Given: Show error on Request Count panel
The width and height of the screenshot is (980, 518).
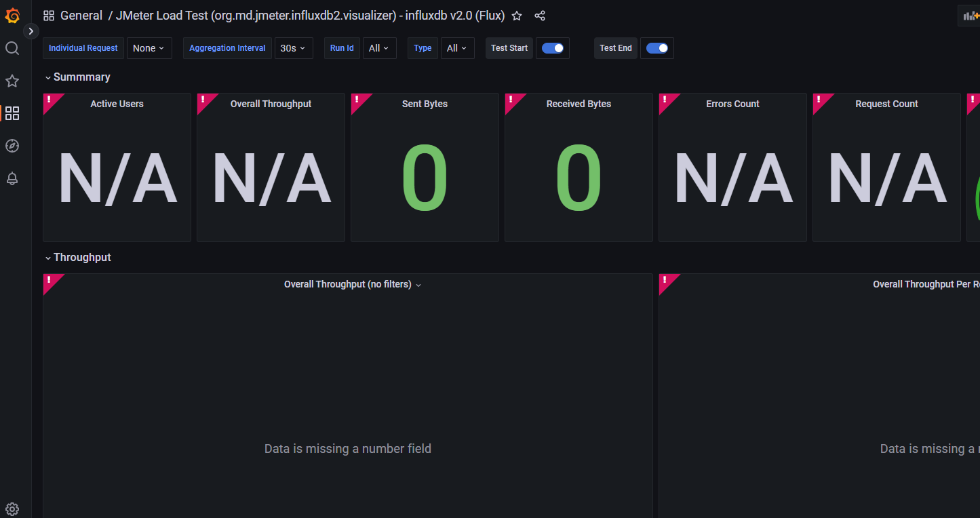Looking at the screenshot, I should click(x=820, y=100).
